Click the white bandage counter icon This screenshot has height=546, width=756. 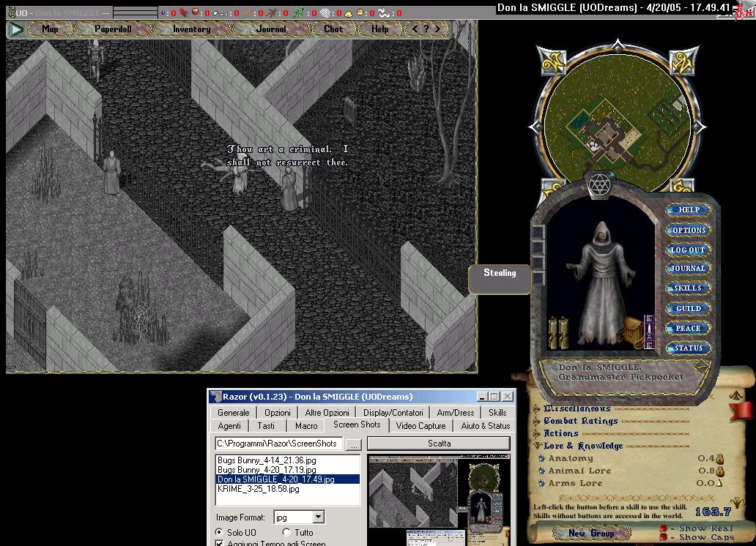pos(384,12)
